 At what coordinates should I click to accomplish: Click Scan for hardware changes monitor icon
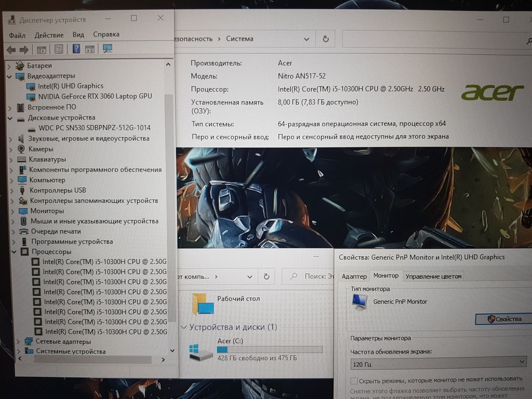coord(108,49)
